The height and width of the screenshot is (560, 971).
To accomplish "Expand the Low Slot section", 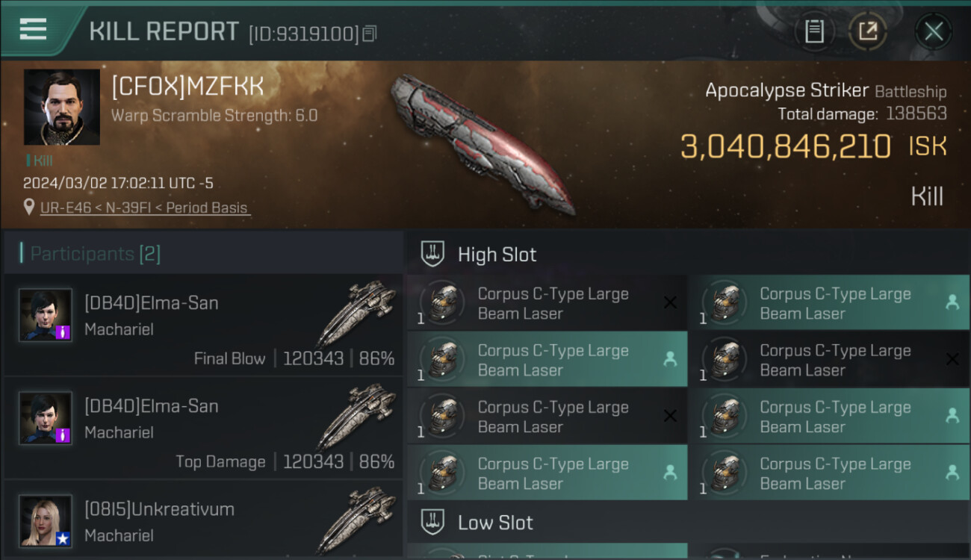I will (688, 522).
